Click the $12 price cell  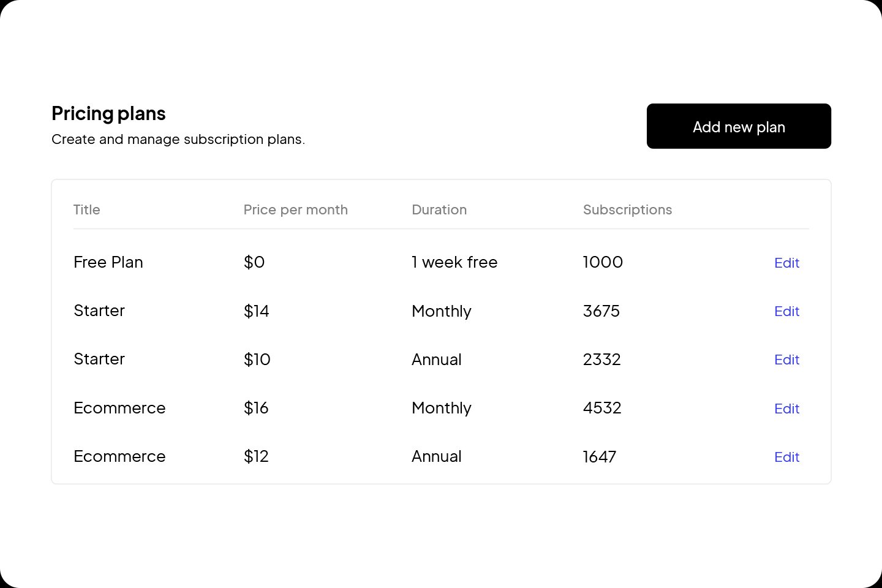coord(256,456)
